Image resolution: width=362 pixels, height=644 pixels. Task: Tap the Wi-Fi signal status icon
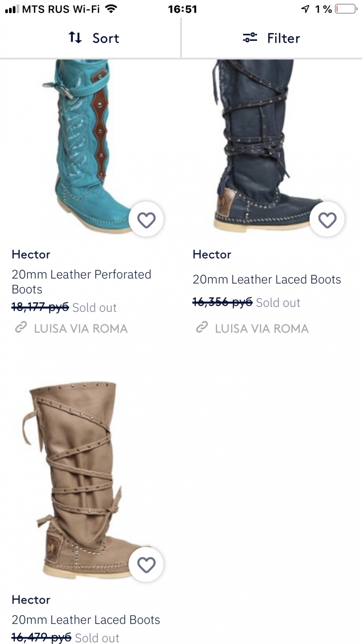(110, 9)
